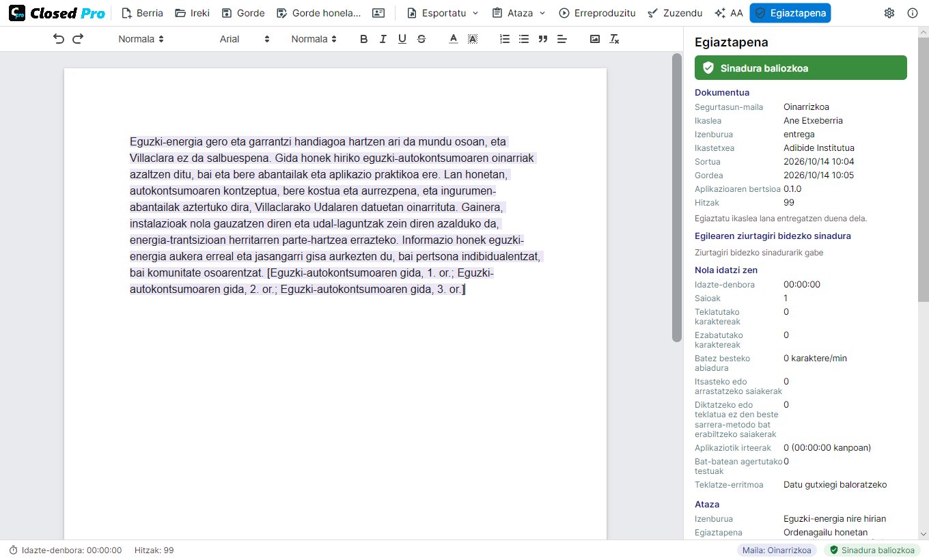Viewport: 929px width, 560px height.
Task: Click the student name Ane Etxeberria
Action: pyautogui.click(x=813, y=120)
